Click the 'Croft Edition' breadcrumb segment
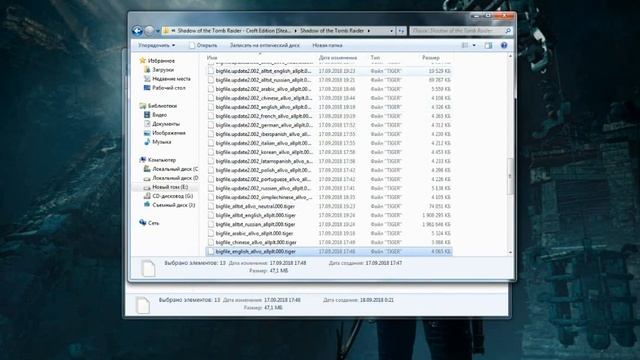The width and height of the screenshot is (640, 360). (x=234, y=31)
